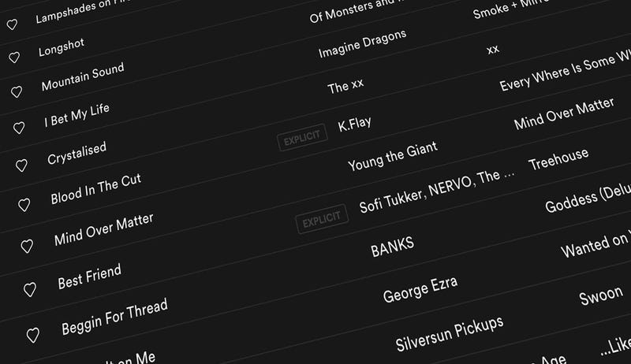Like Blood In The Cut with heart
Image resolution: width=631 pixels, height=364 pixels.
tap(24, 205)
